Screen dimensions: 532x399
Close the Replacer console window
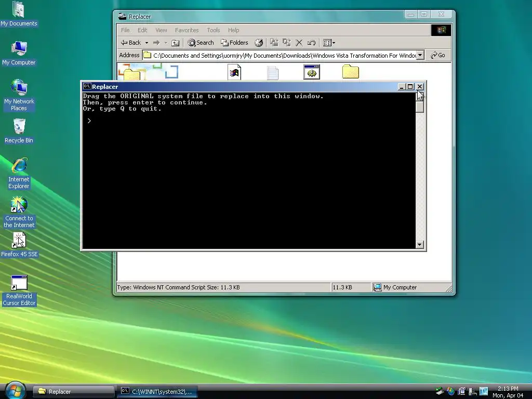[420, 87]
